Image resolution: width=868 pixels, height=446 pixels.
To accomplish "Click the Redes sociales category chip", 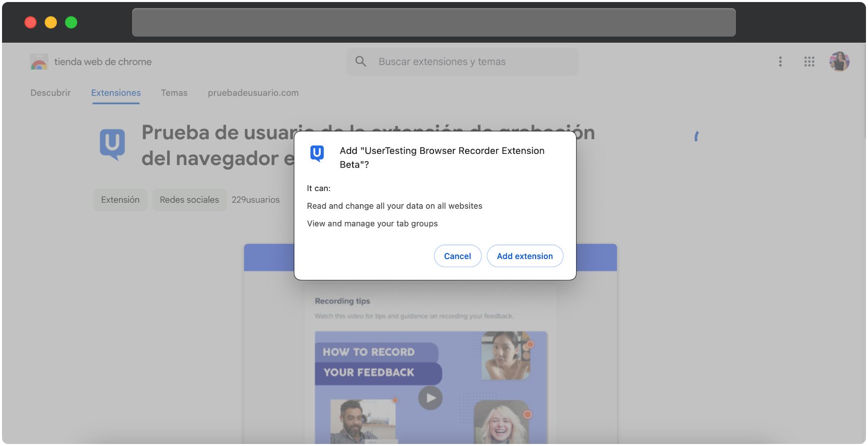I will click(190, 200).
